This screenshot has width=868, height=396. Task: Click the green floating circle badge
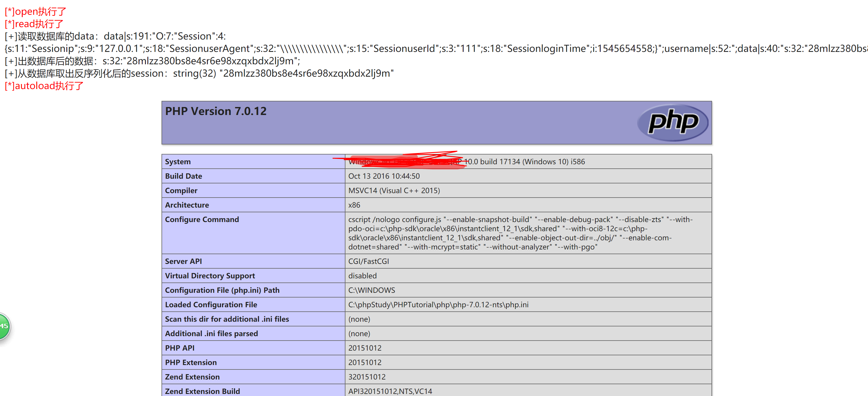point(4,326)
